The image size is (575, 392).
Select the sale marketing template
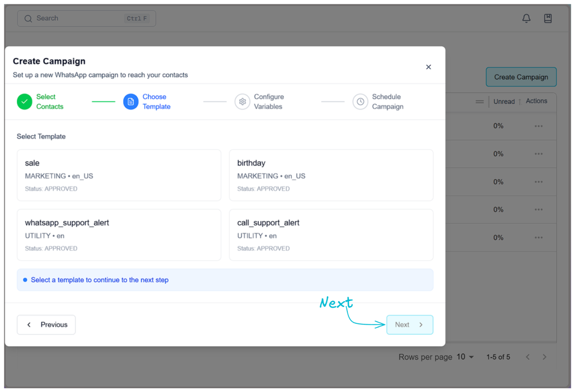(x=119, y=175)
